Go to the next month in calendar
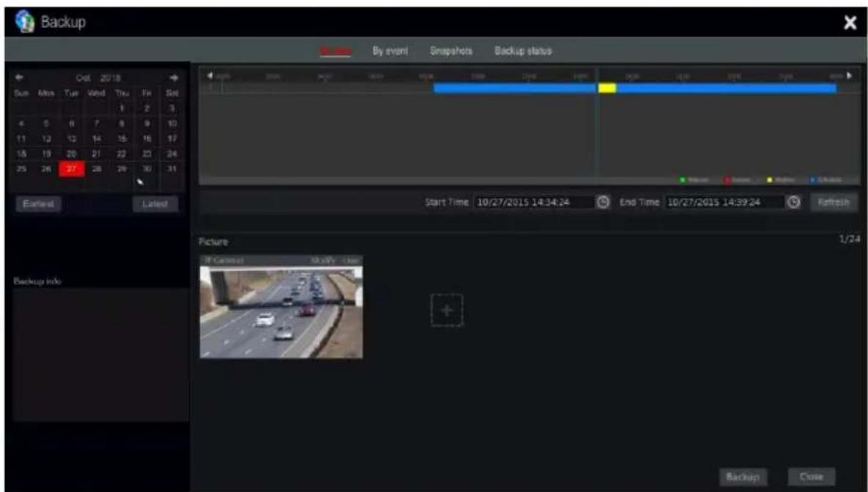The height and width of the screenshot is (492, 868). click(174, 78)
